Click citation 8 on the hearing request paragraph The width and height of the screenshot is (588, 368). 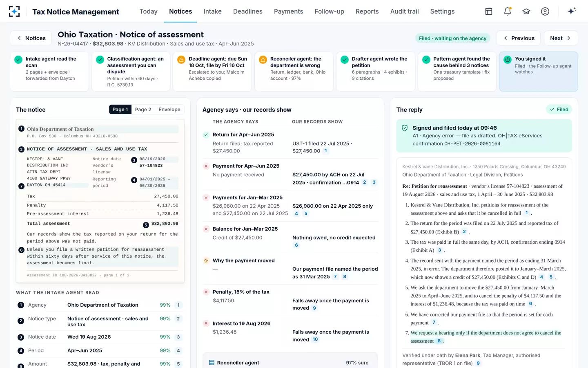click(x=439, y=341)
